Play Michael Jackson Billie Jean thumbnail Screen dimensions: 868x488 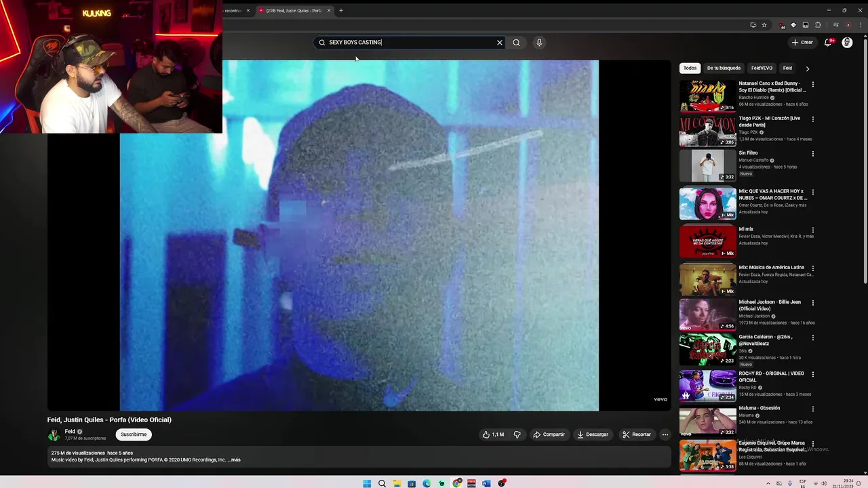pos(707,314)
